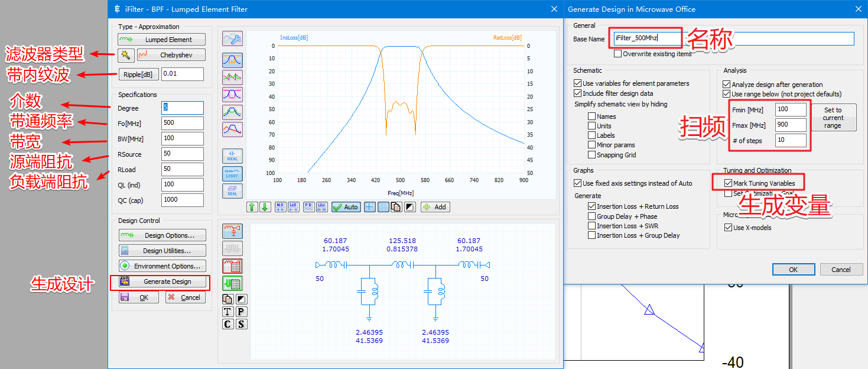The image size is (868, 369).
Task: Toggle the chart marker plus icon
Action: pos(369,207)
